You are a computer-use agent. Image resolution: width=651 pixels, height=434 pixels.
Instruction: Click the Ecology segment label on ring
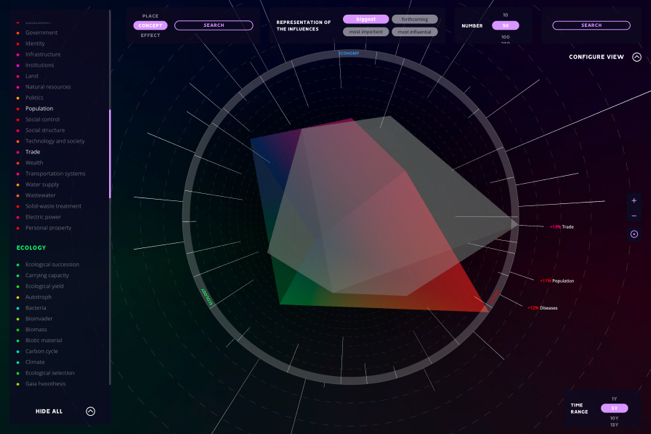(x=207, y=297)
